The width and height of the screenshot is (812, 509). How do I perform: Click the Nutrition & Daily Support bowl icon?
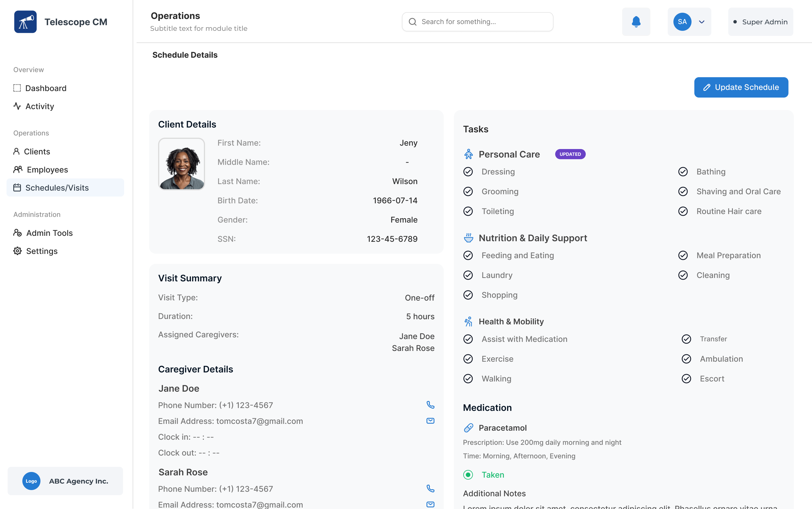(468, 238)
